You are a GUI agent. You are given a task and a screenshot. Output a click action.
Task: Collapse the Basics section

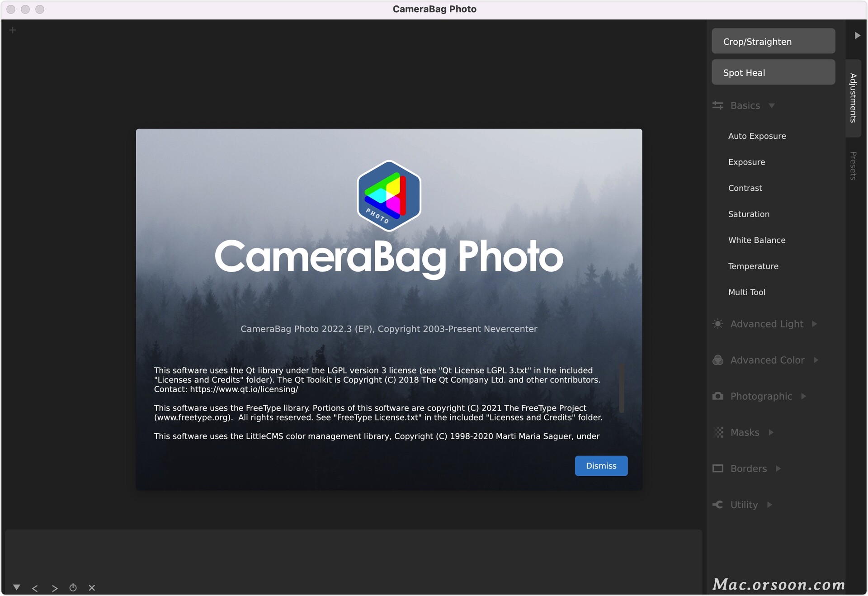tap(772, 105)
